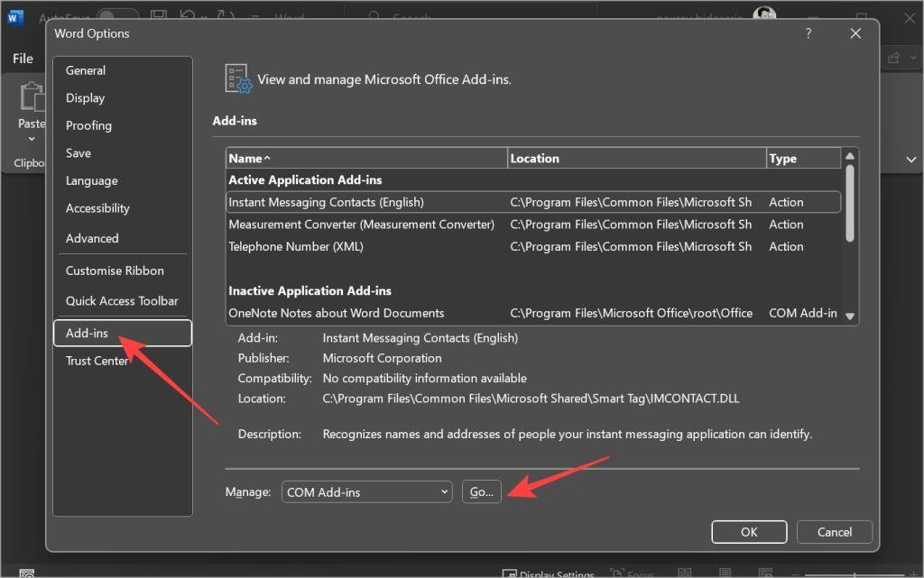Select Proofing in the sidebar
Screen dimensions: 924x578
click(89, 125)
